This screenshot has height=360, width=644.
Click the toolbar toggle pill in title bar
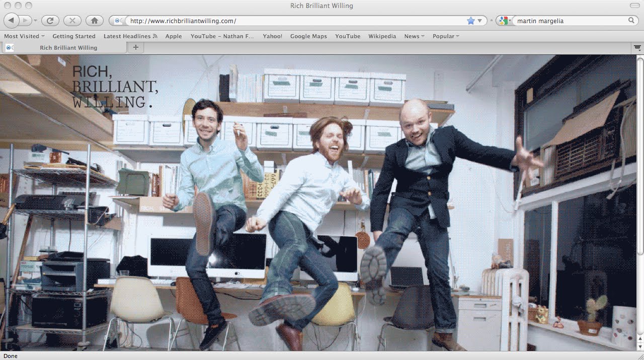(x=635, y=6)
